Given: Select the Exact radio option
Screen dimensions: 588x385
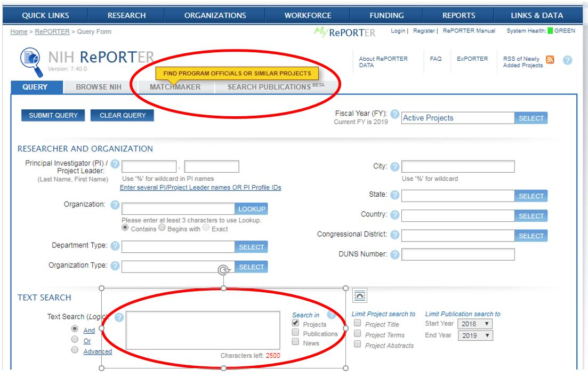Looking at the screenshot, I should (x=206, y=228).
